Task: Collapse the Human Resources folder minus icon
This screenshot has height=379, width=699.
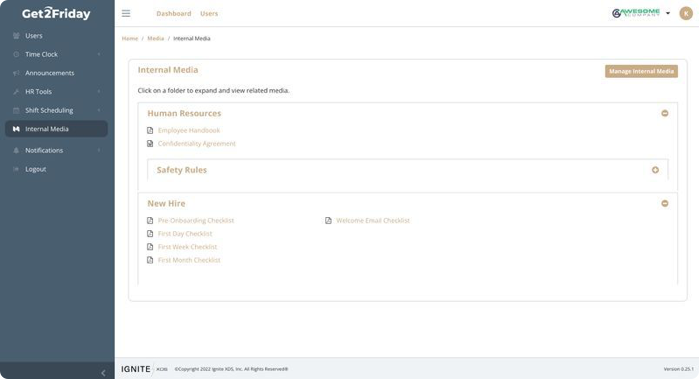Action: 665,113
